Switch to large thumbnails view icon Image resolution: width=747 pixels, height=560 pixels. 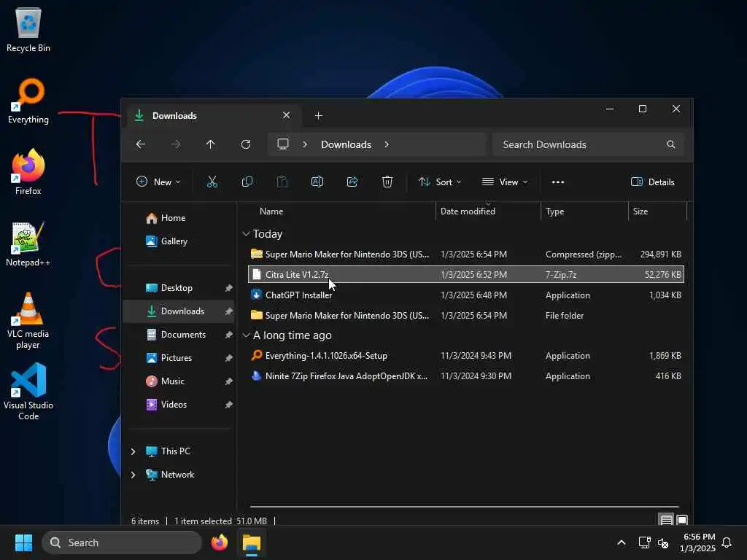coord(682,520)
